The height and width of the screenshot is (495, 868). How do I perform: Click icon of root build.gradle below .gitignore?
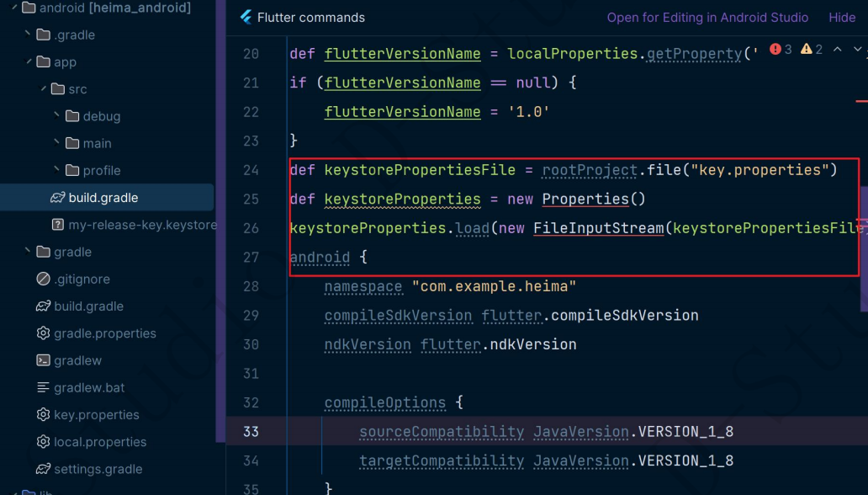43,306
